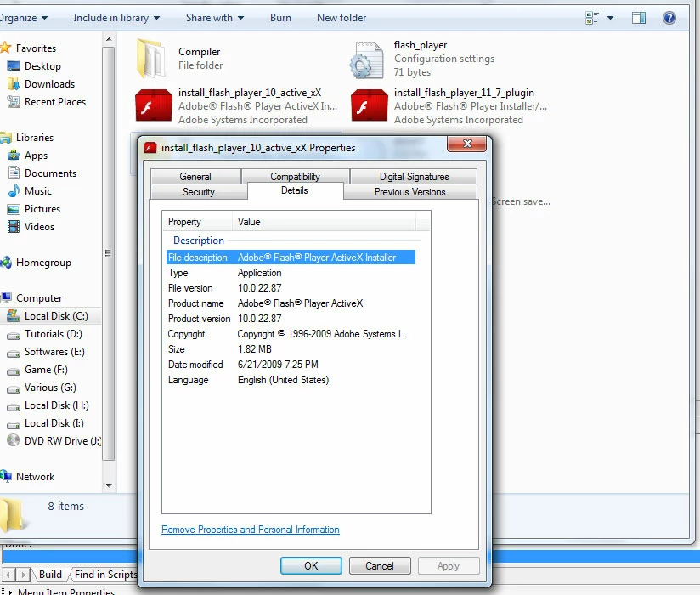This screenshot has width=700, height=595.
Task: Select the flash_player configuration settings file icon
Action: [366, 59]
